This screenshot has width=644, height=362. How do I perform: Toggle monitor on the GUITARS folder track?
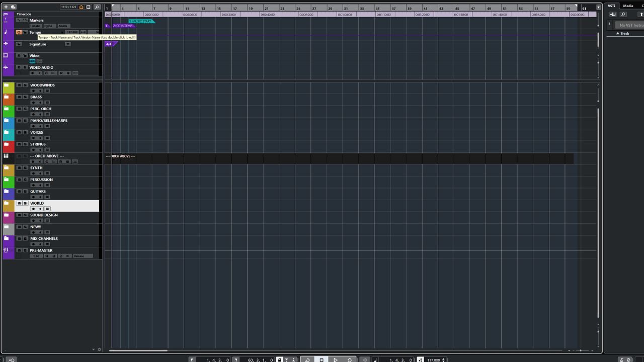tap(40, 197)
